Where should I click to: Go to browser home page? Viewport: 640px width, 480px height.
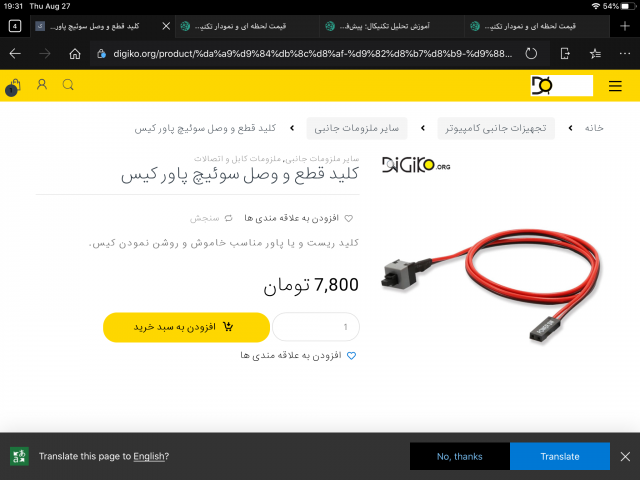pos(75,53)
